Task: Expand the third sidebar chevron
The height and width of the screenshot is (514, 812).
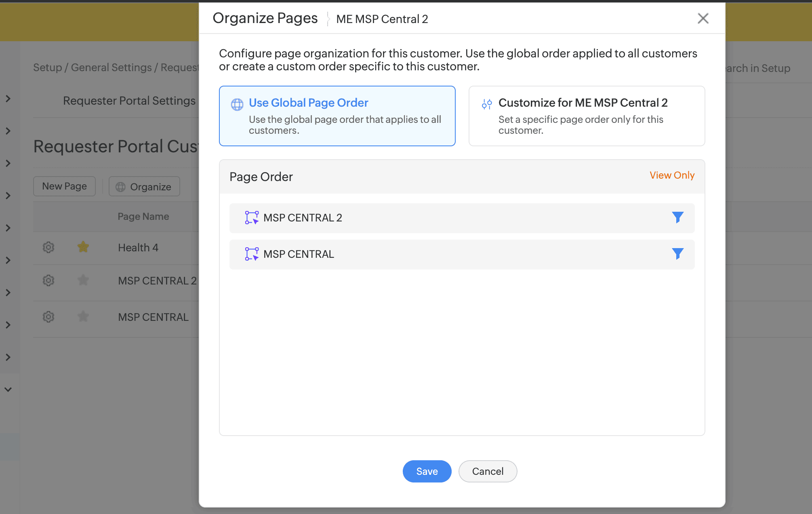Action: 8,163
